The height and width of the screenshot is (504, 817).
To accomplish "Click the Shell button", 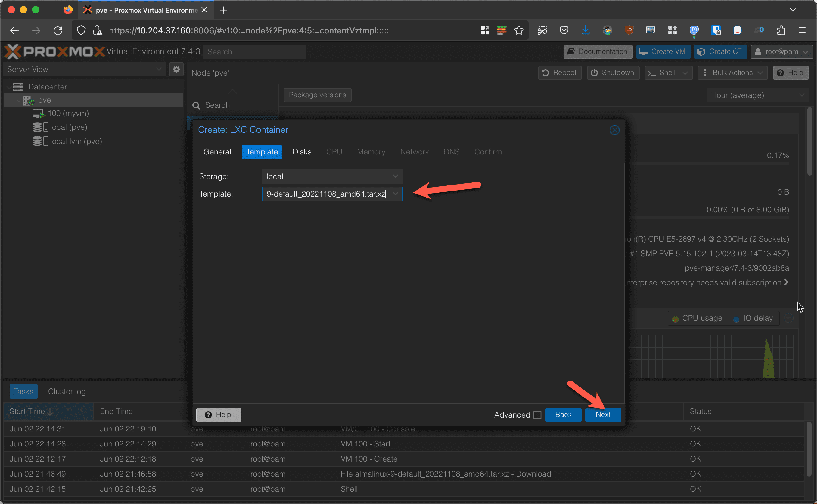I will [662, 73].
